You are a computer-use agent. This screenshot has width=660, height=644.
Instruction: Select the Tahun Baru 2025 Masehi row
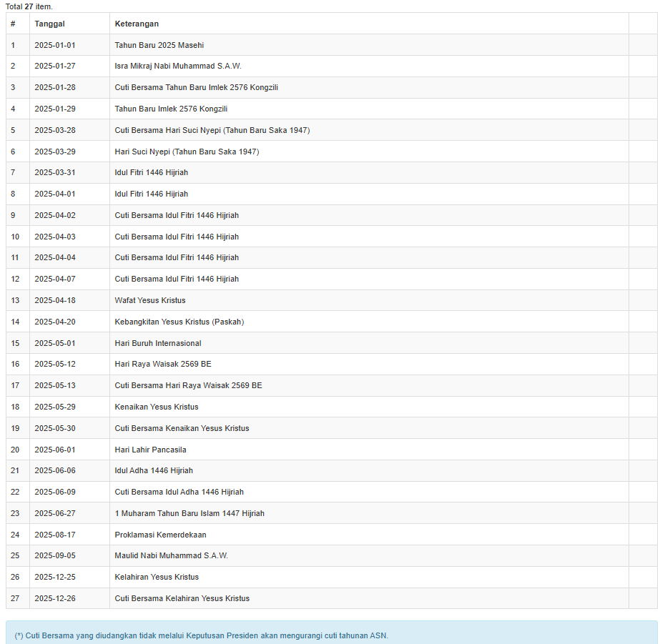point(159,45)
